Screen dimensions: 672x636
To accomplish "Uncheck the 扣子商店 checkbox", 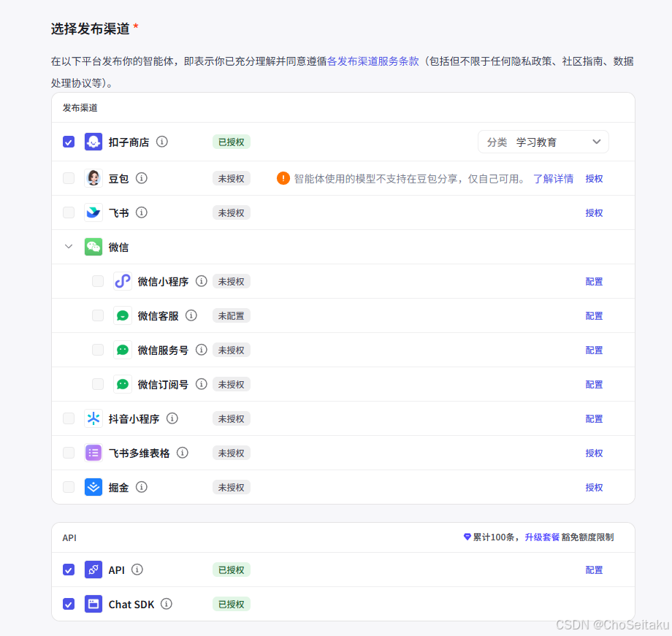I will tap(69, 142).
